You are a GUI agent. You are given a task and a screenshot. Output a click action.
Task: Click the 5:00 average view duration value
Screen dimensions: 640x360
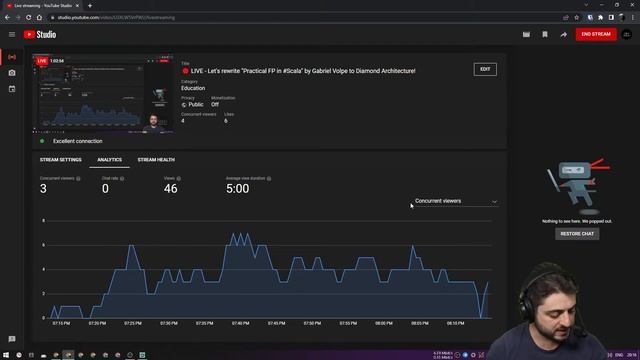[x=238, y=189]
